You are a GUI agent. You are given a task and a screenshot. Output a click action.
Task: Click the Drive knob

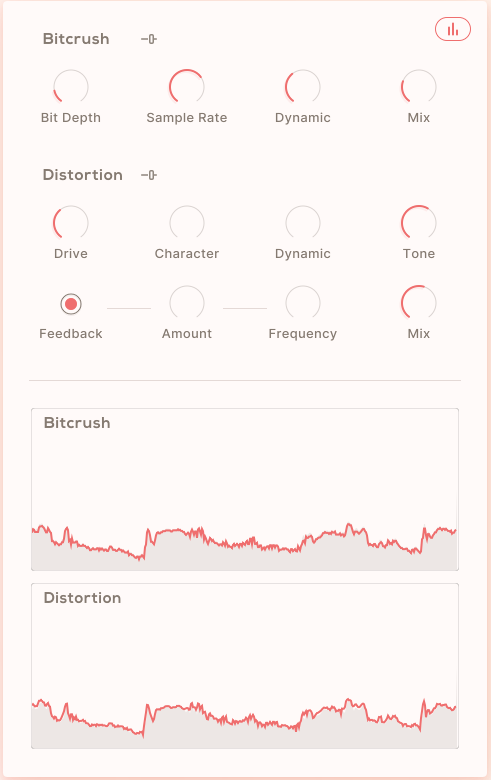tap(71, 223)
